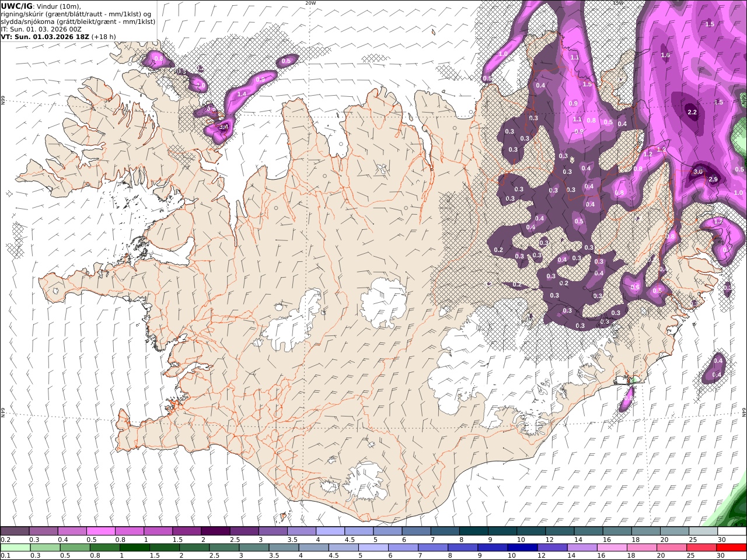
Task: Pick the lower legend swatch labeled 7
Action: tap(433, 547)
